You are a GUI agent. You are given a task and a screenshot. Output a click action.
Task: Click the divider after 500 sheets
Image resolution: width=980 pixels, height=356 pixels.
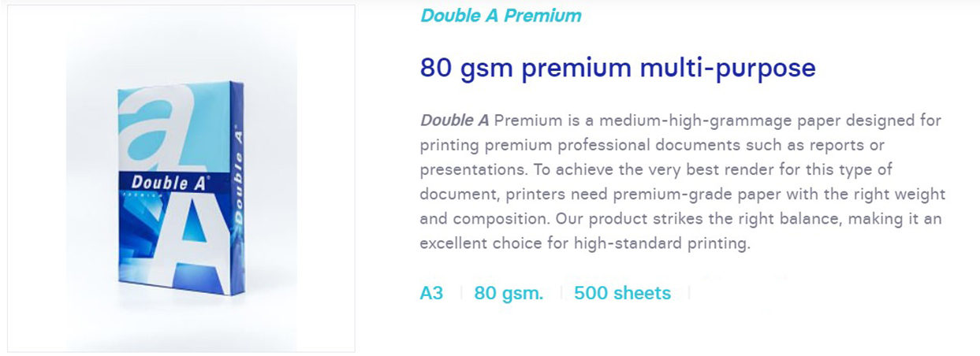689,293
